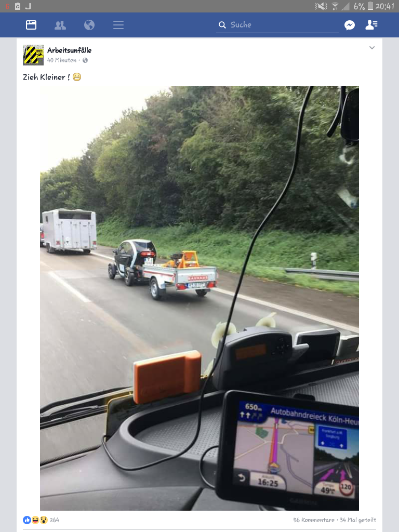Open the posted photo of the Twizy trailer

pyautogui.click(x=199, y=298)
